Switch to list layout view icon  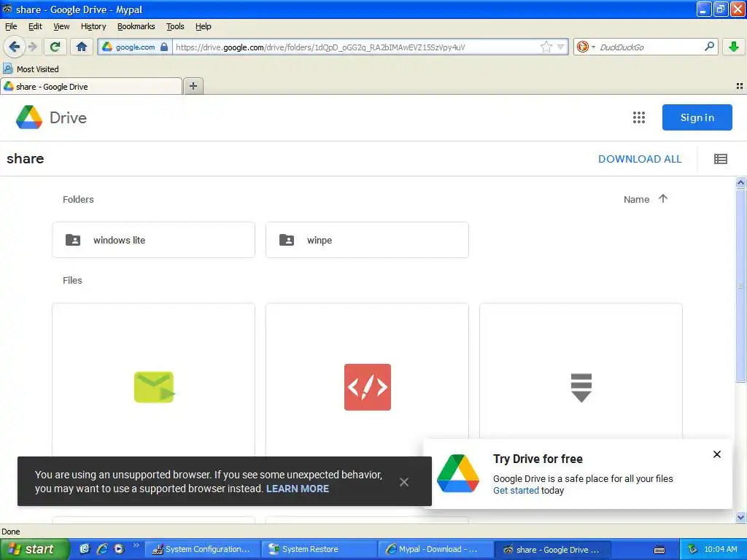coord(720,159)
